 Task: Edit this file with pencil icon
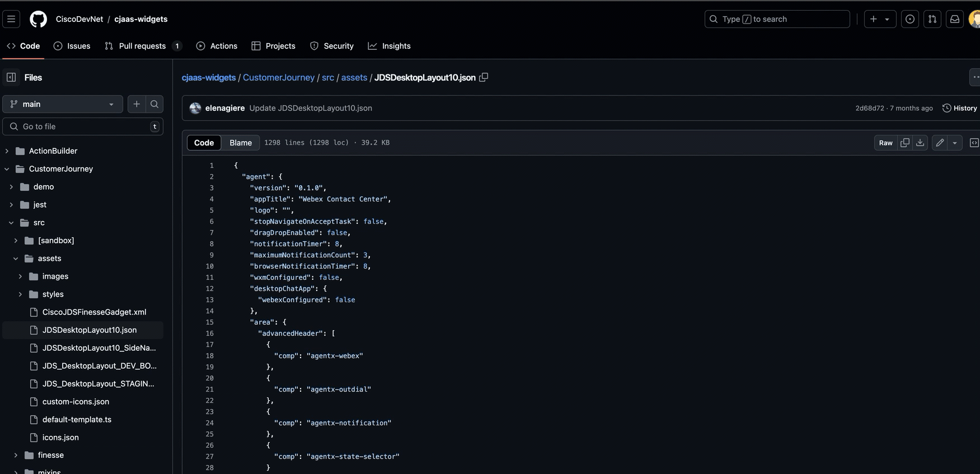click(x=940, y=143)
